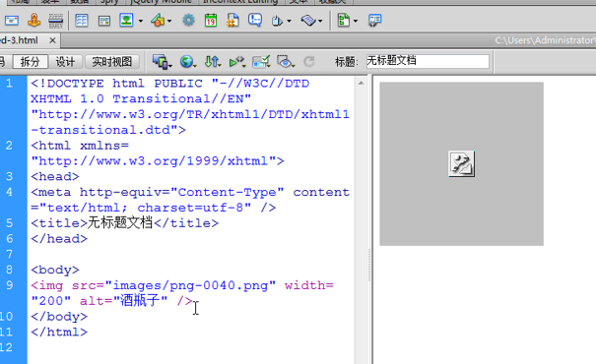596x364 pixels.
Task: Insert an Email Link from the Insert bar
Action: click(x=12, y=20)
